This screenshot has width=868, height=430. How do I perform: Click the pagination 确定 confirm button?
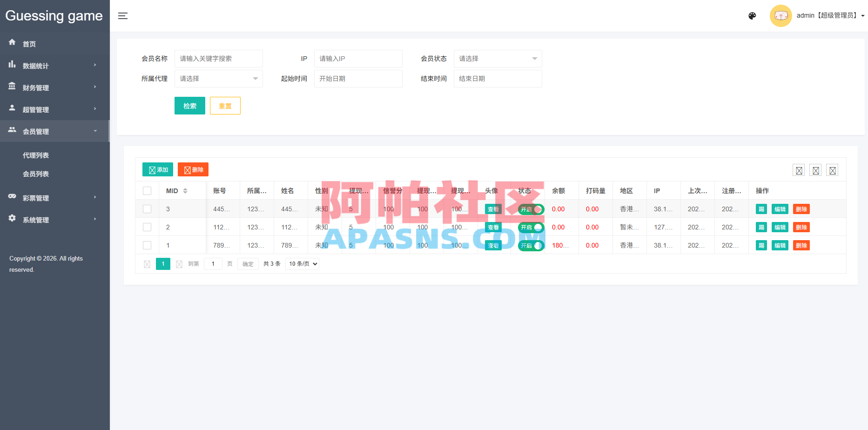(x=248, y=264)
